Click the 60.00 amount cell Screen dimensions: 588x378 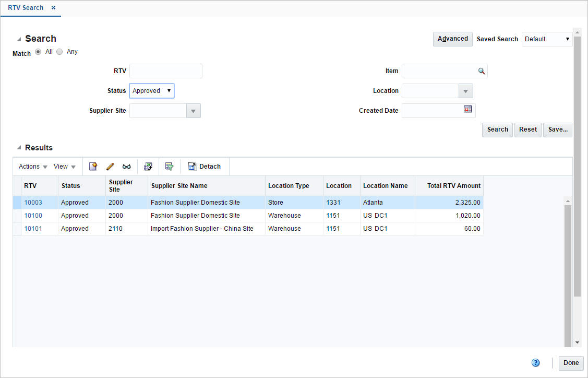pos(449,229)
